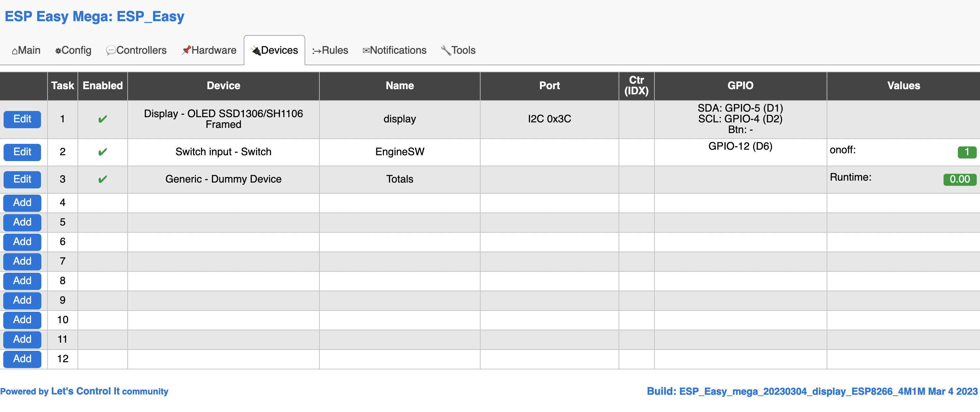The width and height of the screenshot is (980, 412).
Task: Add a device to task 9
Action: (22, 300)
